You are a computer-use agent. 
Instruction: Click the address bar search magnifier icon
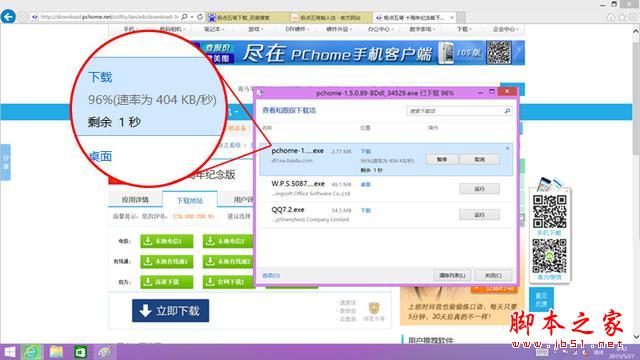184,17
